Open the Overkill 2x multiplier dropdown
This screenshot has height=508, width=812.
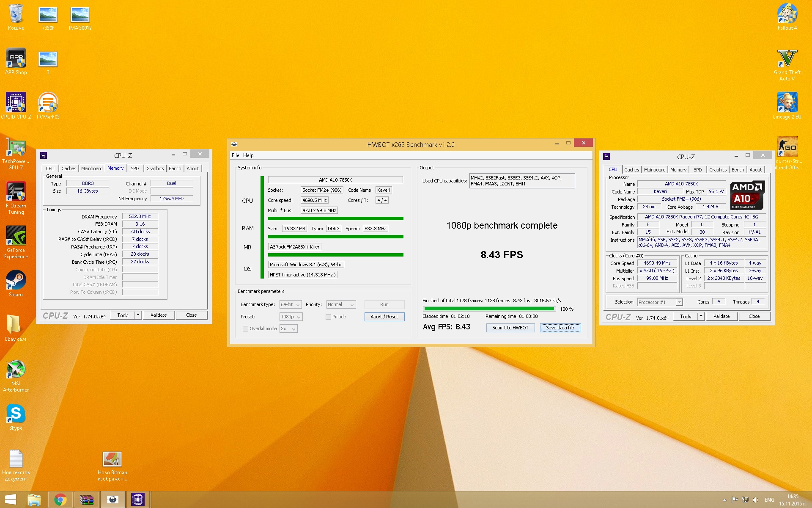click(288, 329)
